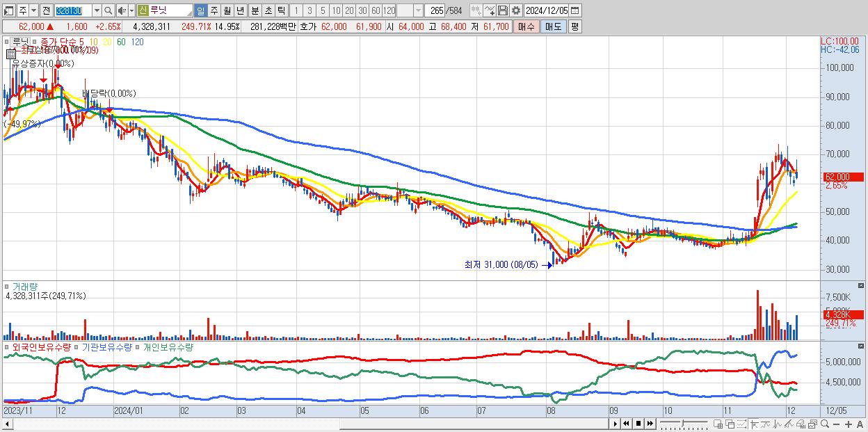Open the stock code search magnifier

click(108, 10)
